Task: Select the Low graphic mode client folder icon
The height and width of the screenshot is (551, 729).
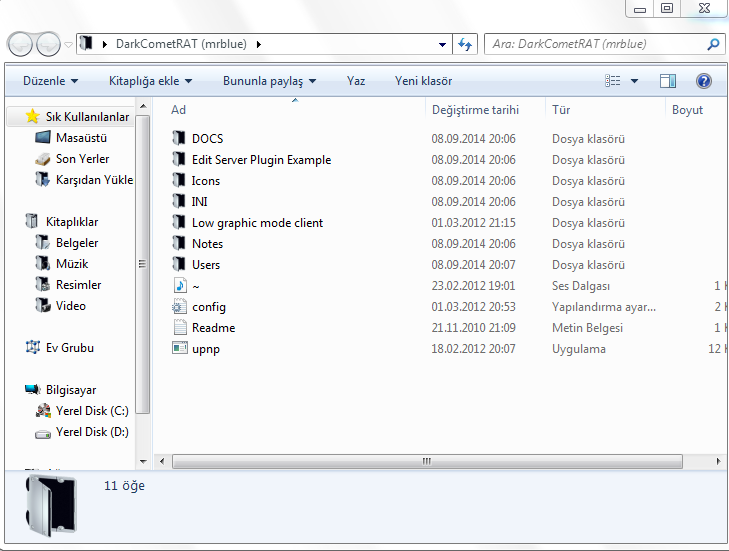Action: coord(179,222)
